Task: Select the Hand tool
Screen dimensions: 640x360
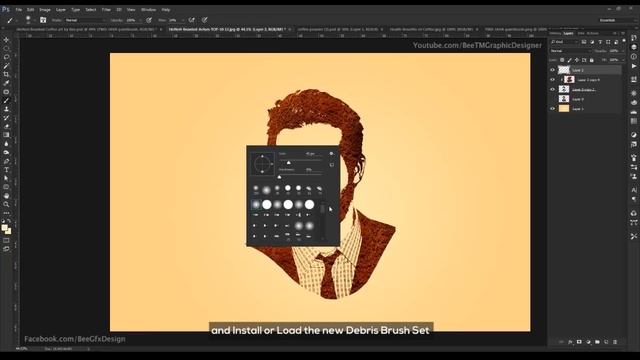Action: click(x=7, y=196)
